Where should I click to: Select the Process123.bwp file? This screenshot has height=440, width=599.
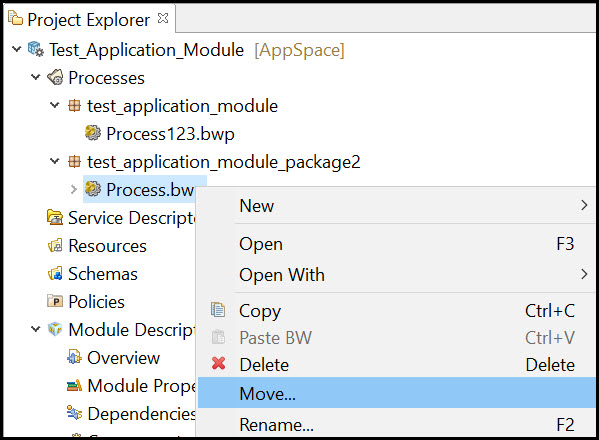(170, 134)
